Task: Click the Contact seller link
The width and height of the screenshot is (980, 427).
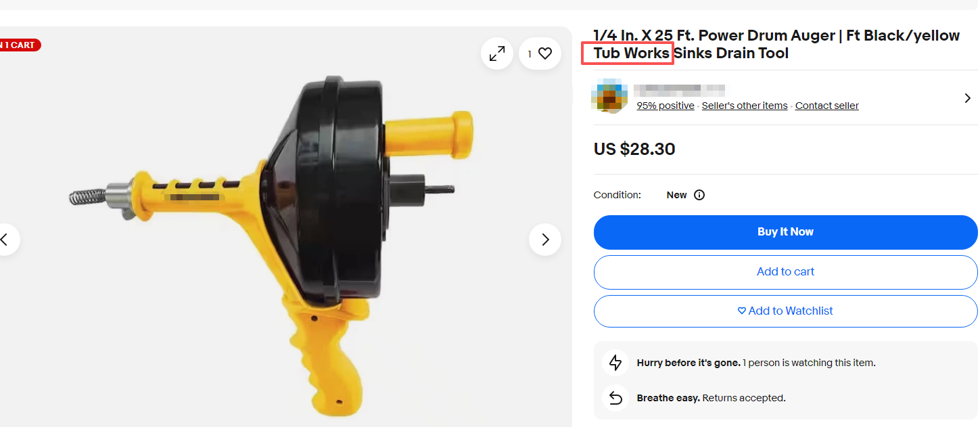Action: pyautogui.click(x=826, y=106)
